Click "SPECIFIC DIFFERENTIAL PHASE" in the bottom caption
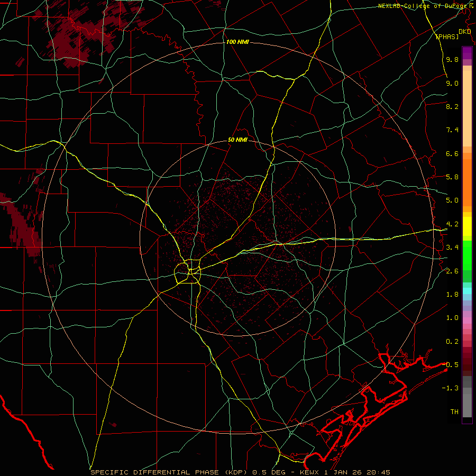This screenshot has height=476, width=476. [154, 472]
